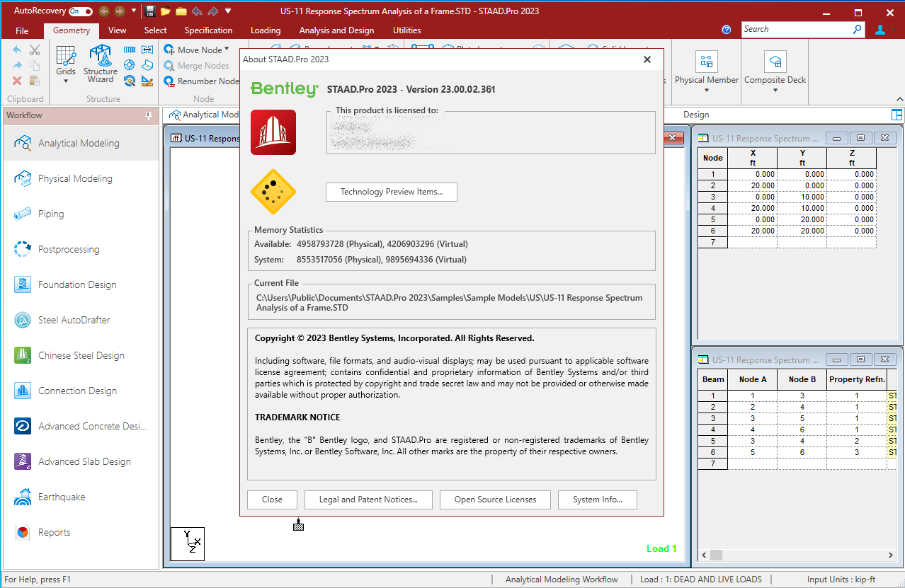This screenshot has height=588, width=905.
Task: Open the Specification ribbon tab
Action: pos(208,30)
